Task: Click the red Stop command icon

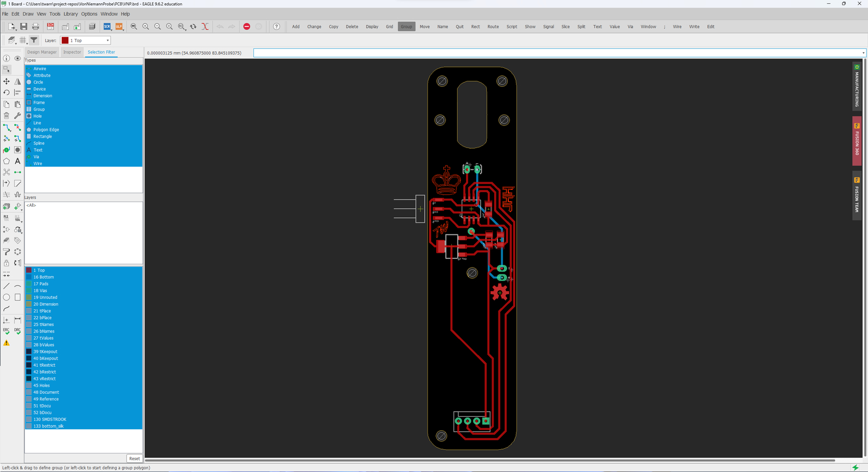Action: 247,27
